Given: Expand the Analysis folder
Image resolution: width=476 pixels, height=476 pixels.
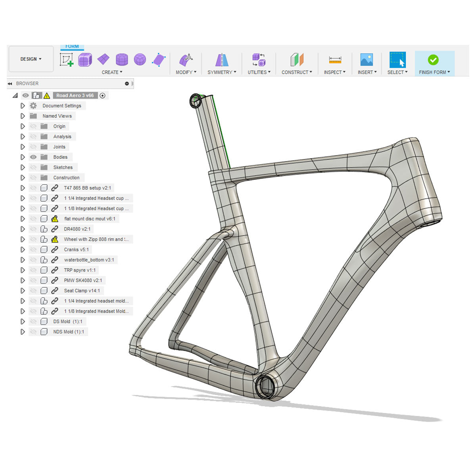Looking at the screenshot, I should click(x=23, y=136).
